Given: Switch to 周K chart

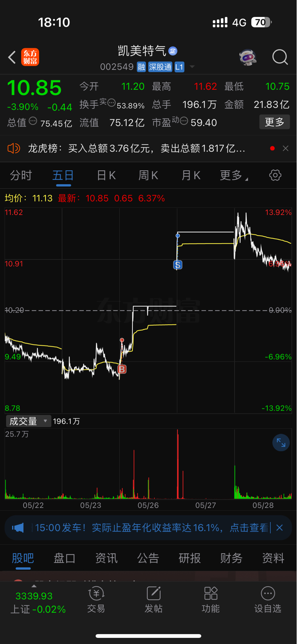Looking at the screenshot, I should pyautogui.click(x=148, y=176).
